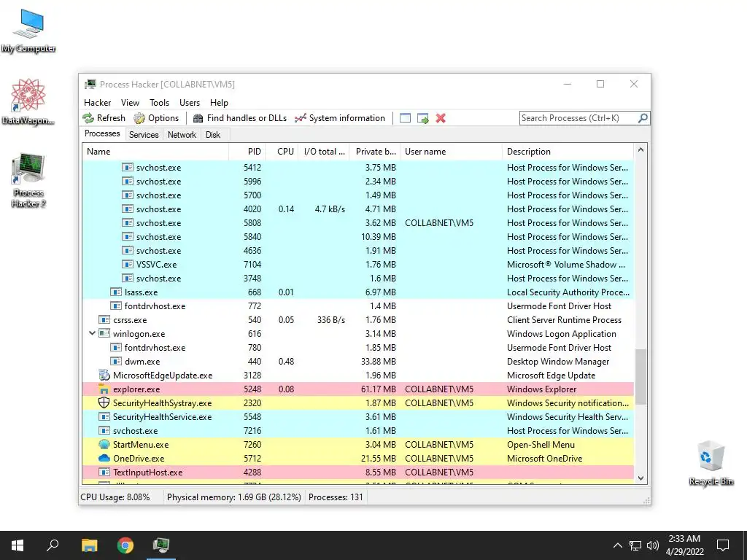
Task: Collapse the winlogon.exe tree node
Action: (92, 333)
